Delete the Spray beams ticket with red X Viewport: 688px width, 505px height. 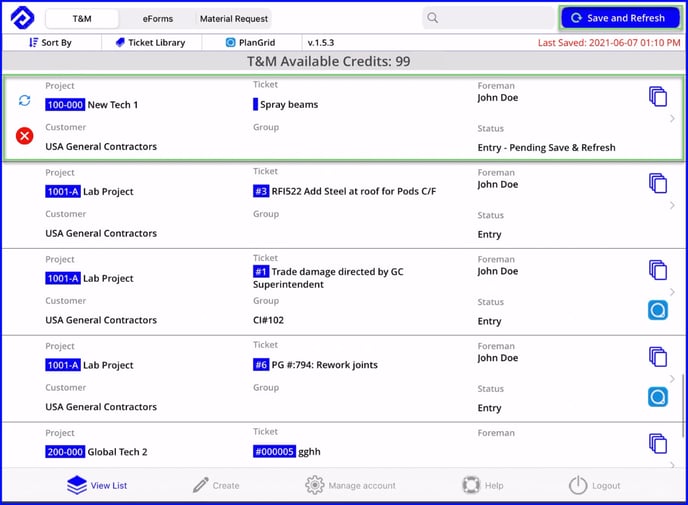[x=25, y=136]
